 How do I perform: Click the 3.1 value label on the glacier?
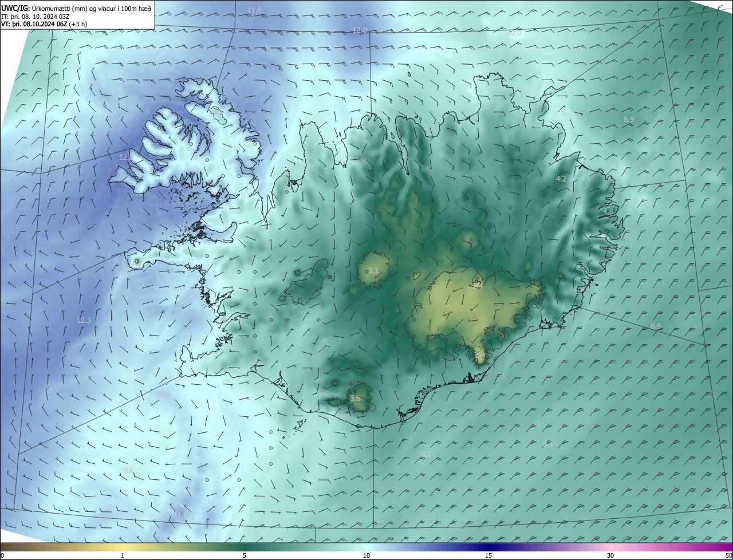pyautogui.click(x=373, y=270)
